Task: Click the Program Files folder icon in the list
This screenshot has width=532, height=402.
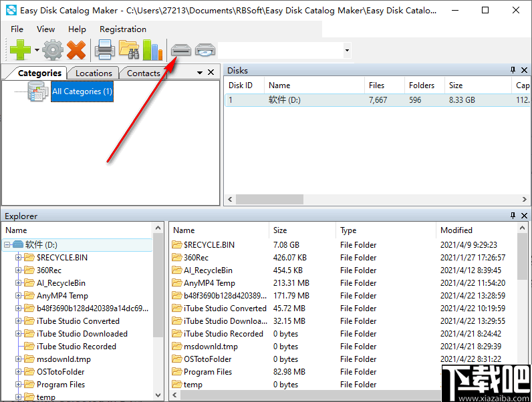Action: pos(176,371)
